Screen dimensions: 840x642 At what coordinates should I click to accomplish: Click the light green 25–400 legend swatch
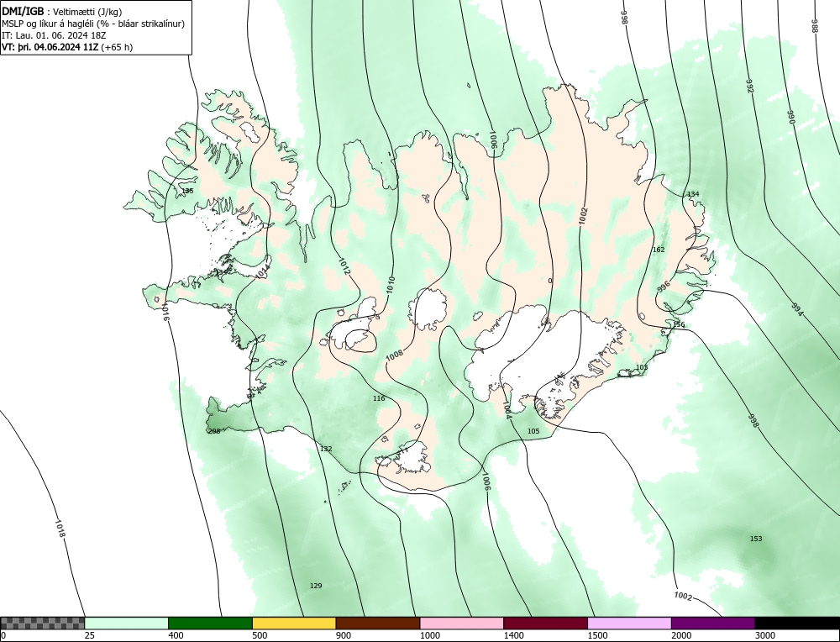tap(127, 623)
